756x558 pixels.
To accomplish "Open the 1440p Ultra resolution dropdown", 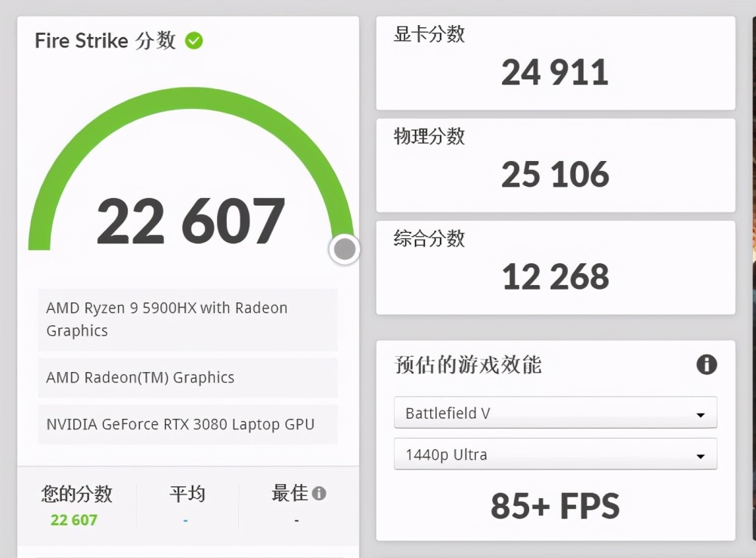I will tap(556, 454).
